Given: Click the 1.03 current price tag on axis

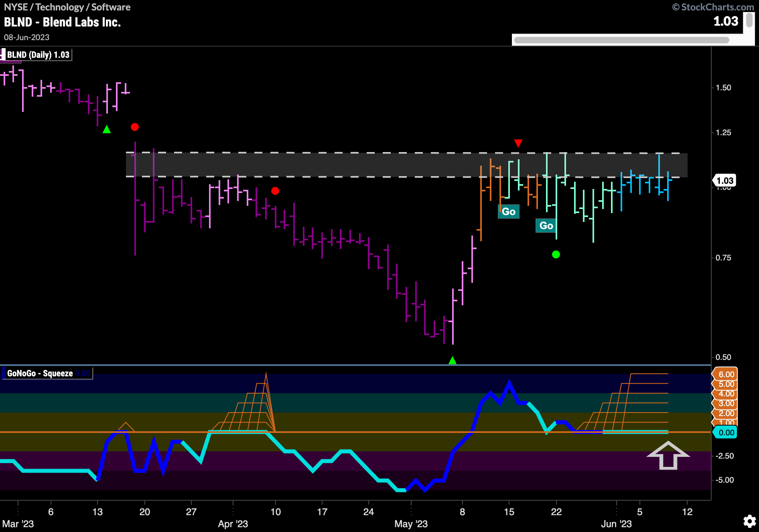Looking at the screenshot, I should pos(725,181).
